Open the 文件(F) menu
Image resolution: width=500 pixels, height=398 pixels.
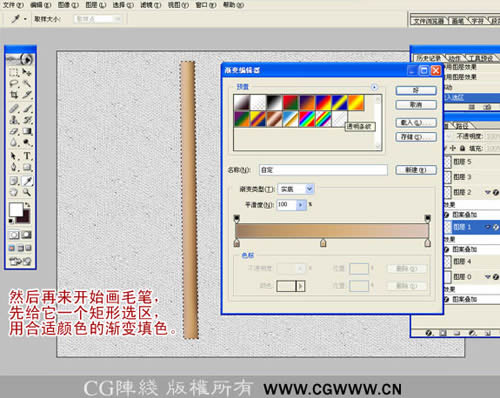coord(13,5)
